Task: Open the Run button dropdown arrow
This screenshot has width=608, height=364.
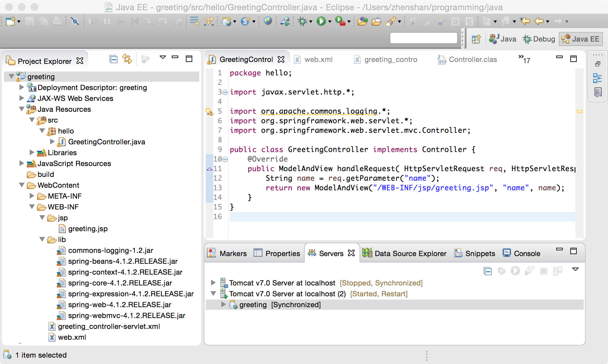Action: 330,22
